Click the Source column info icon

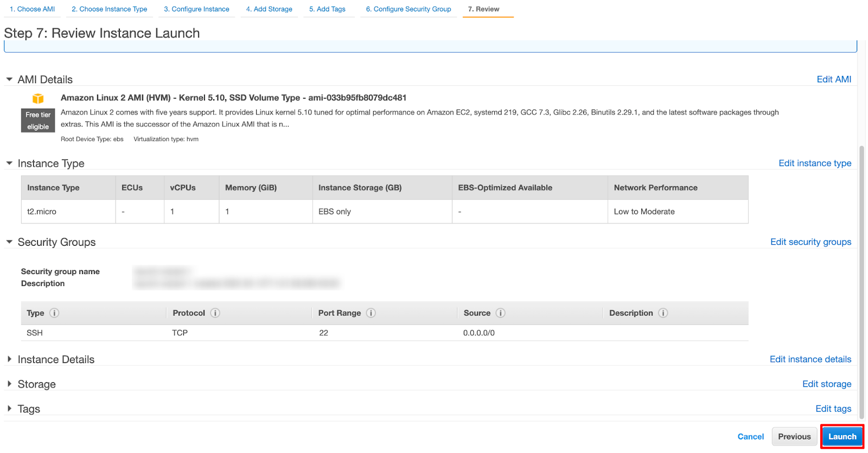[501, 313]
